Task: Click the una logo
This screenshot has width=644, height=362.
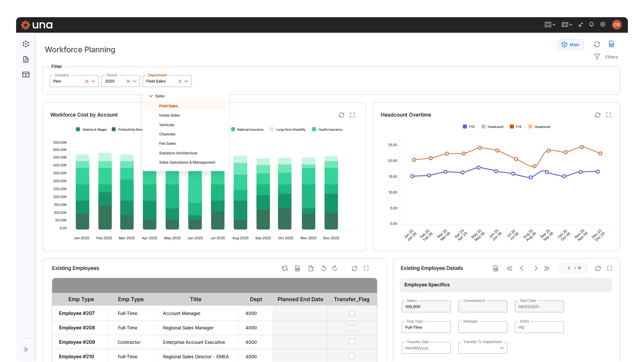Action: (x=37, y=25)
